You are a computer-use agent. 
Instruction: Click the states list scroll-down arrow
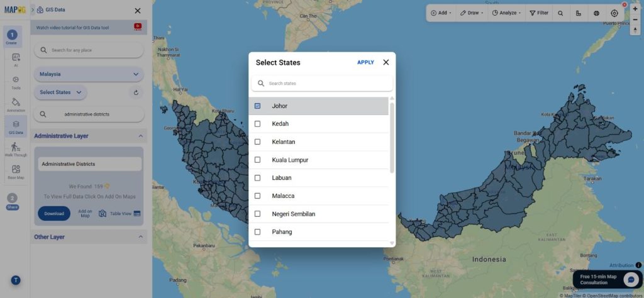tap(392, 243)
